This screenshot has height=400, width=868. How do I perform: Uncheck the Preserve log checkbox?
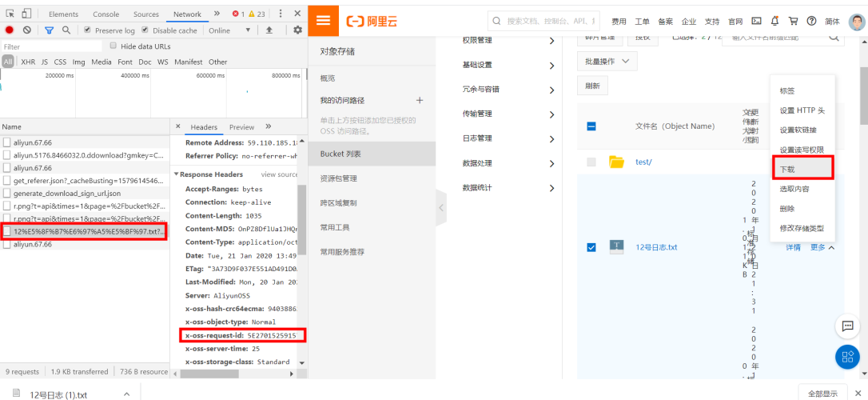pos(87,30)
